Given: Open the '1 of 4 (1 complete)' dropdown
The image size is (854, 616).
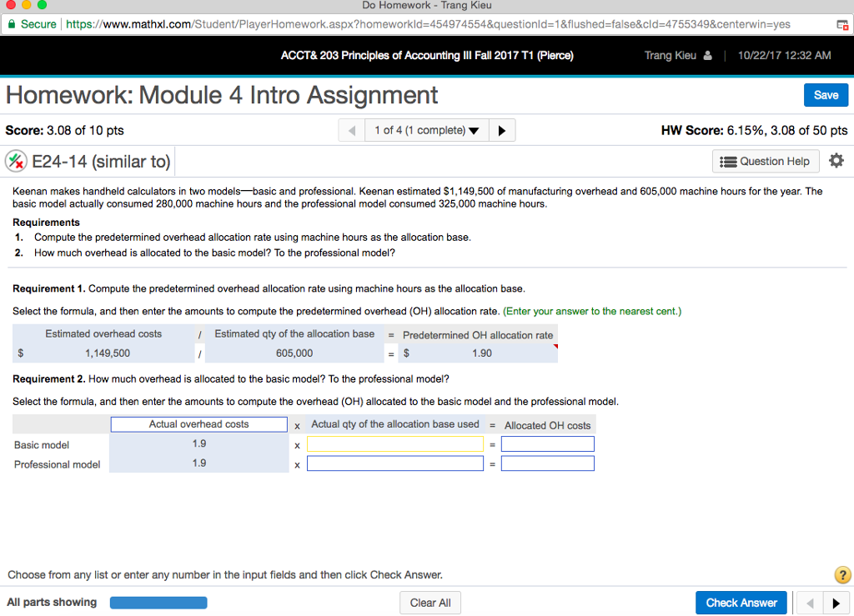Looking at the screenshot, I should click(426, 130).
